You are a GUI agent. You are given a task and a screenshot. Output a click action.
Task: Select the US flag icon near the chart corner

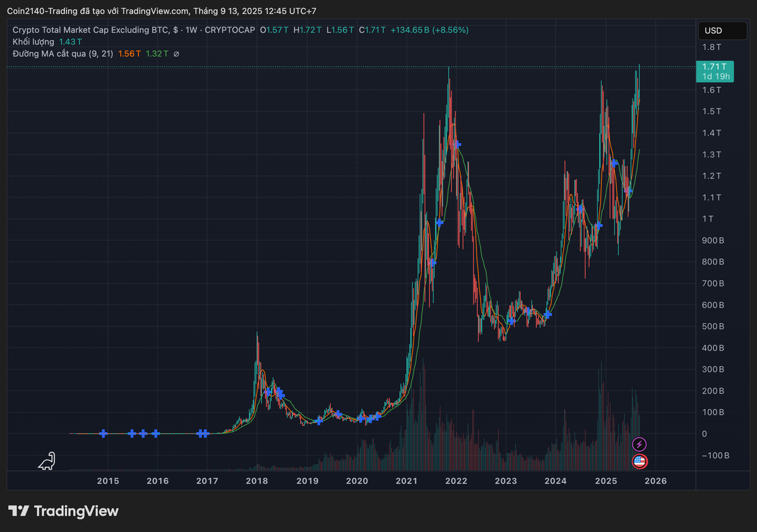click(640, 462)
